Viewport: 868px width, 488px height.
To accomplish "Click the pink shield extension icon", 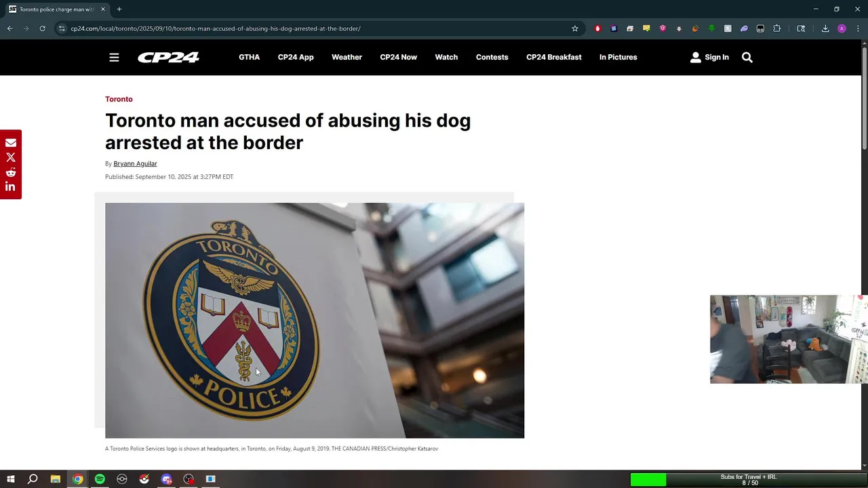I will click(663, 28).
